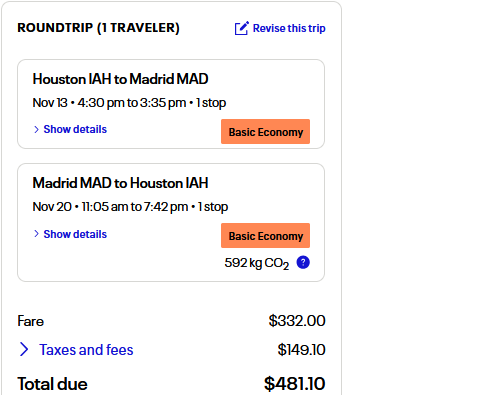The width and height of the screenshot is (500, 395).
Task: Click the Basic Economy badge on Nov 20 flight
Action: 265,236
